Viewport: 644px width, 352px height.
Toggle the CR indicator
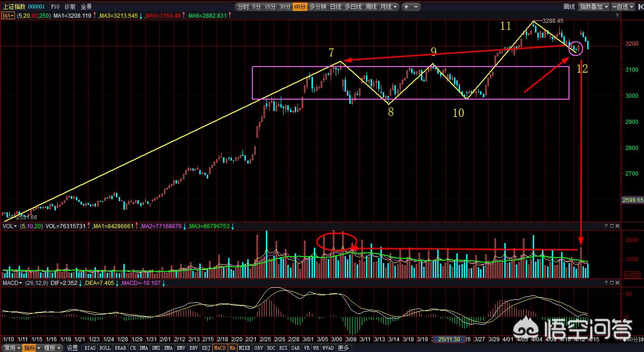[133, 348]
